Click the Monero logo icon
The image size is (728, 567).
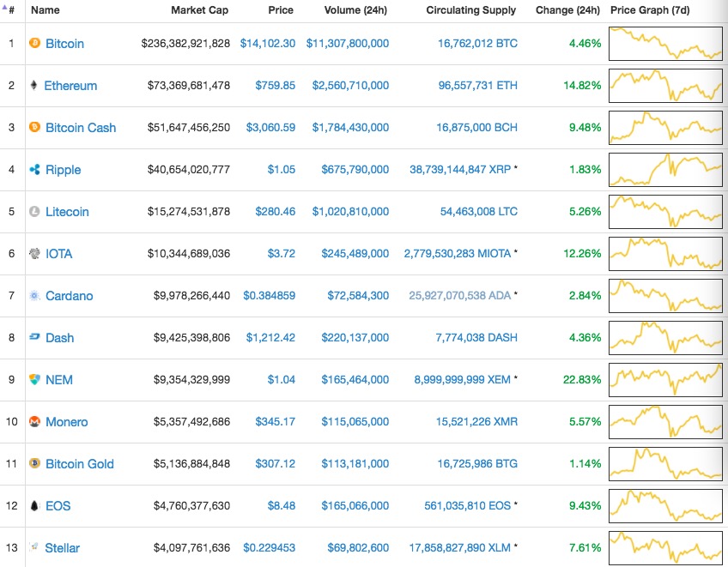[34, 422]
